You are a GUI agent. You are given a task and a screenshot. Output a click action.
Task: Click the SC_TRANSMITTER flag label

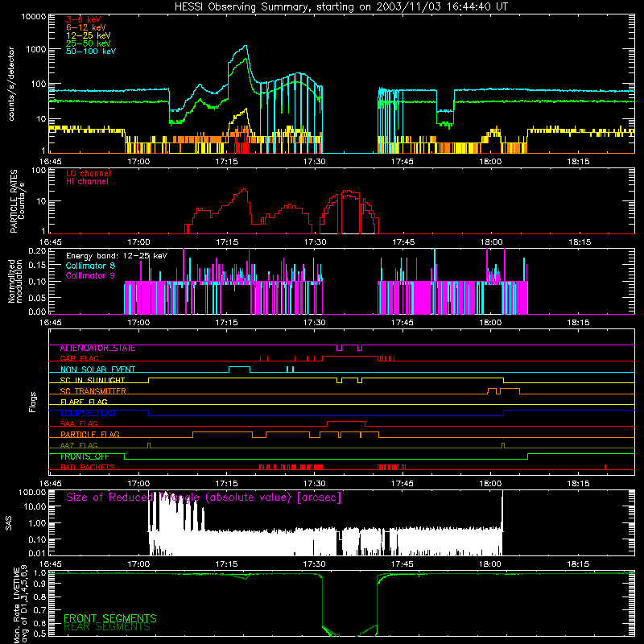[x=93, y=391]
